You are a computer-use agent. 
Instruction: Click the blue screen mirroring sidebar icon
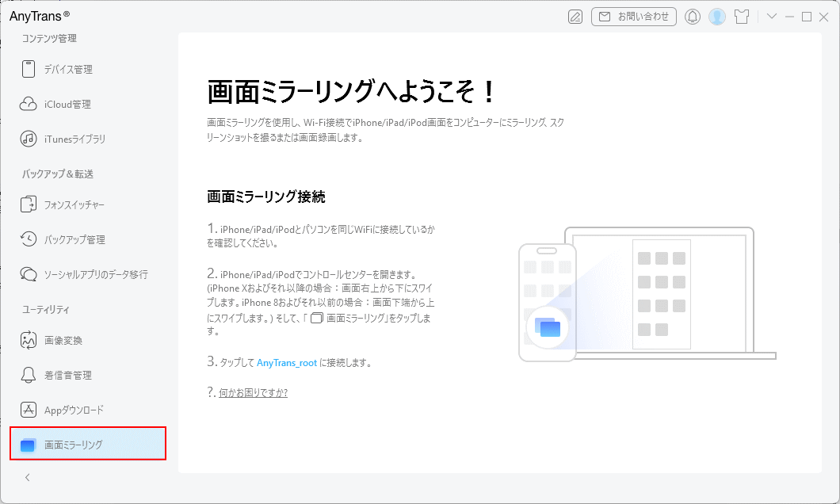(28, 445)
